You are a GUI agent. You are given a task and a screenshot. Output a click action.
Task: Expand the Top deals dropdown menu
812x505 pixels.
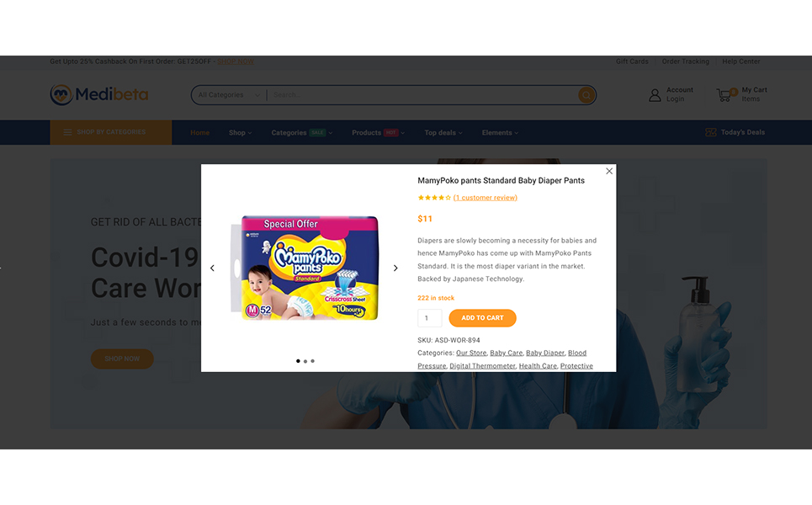pos(443,133)
